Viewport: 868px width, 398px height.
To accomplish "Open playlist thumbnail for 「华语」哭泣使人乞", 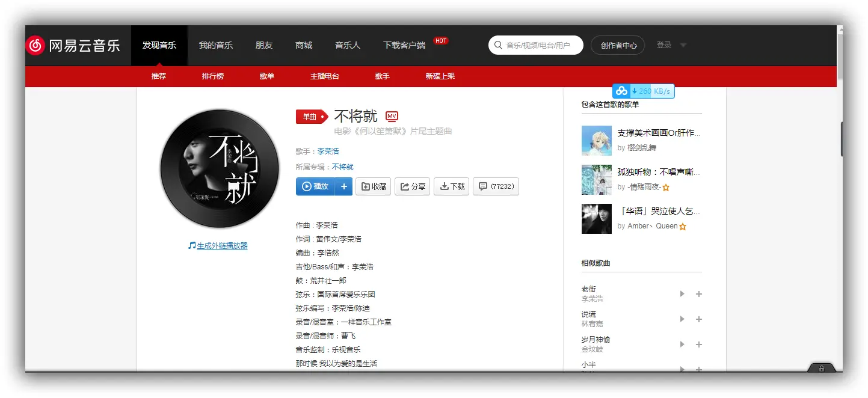I will tap(597, 219).
